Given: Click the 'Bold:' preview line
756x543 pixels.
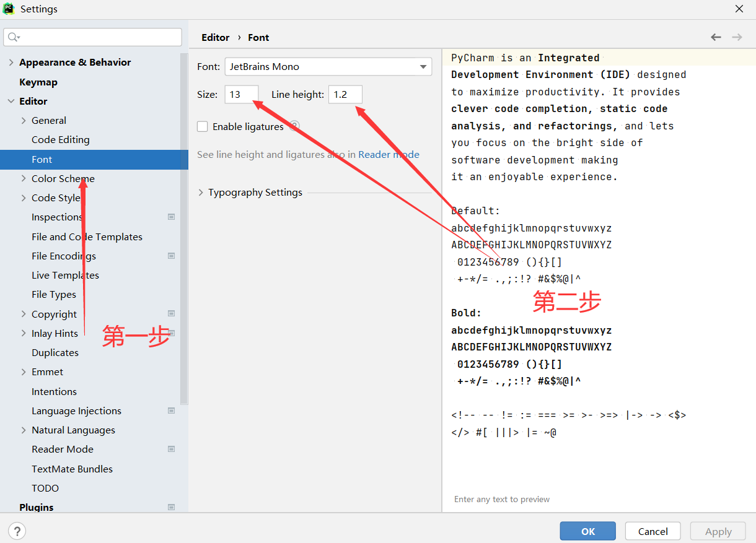Looking at the screenshot, I should tap(466, 313).
